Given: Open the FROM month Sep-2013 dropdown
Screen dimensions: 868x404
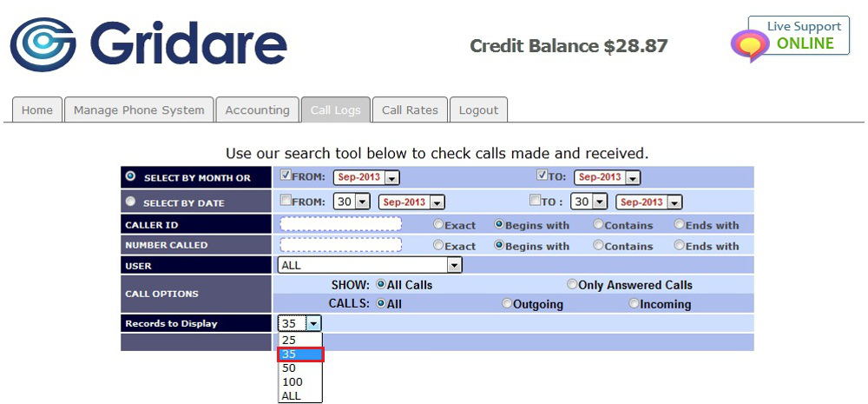Looking at the screenshot, I should tap(365, 177).
